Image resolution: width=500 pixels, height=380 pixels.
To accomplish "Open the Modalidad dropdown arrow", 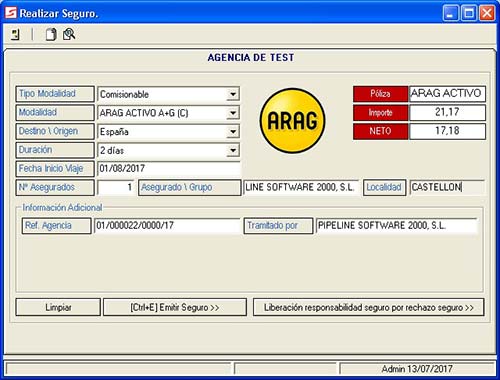I will point(233,113).
